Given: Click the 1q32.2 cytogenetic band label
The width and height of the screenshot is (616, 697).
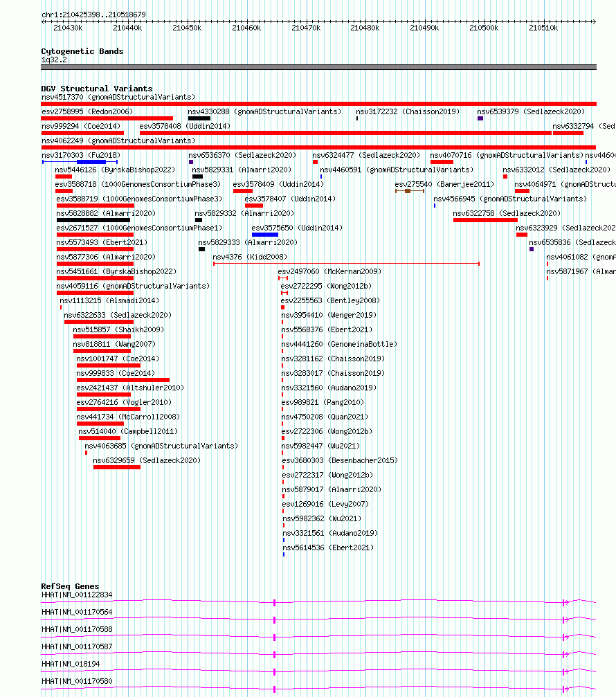Looking at the screenshot, I should click(54, 60).
